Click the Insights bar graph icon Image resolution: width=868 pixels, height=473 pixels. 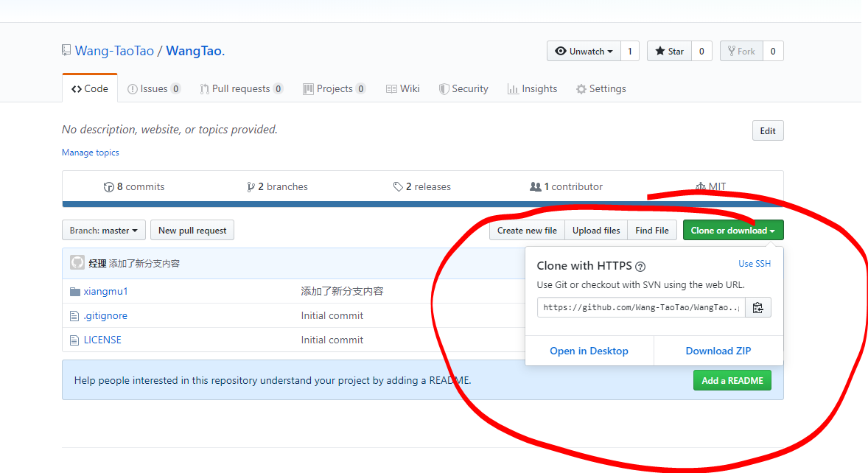(x=513, y=89)
